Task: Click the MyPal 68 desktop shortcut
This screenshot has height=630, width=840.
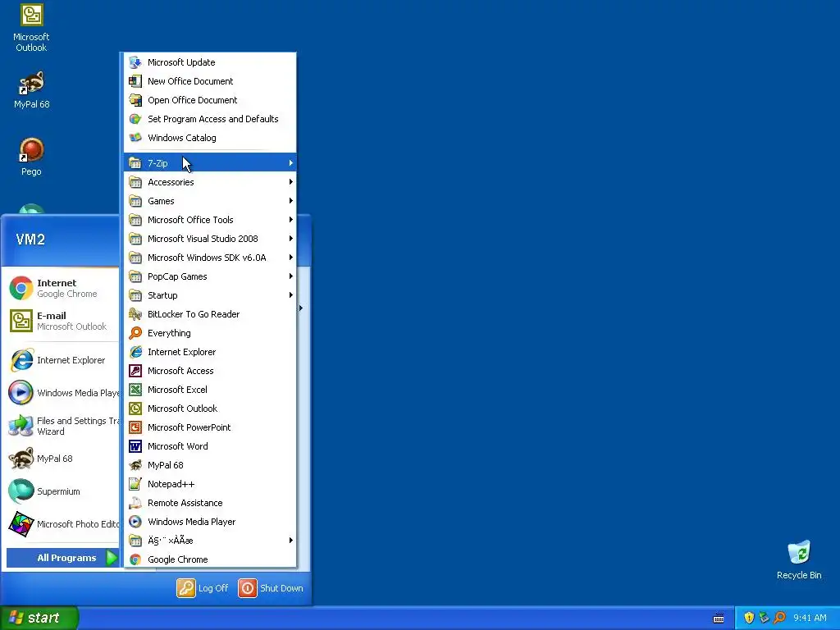Action: (x=31, y=90)
